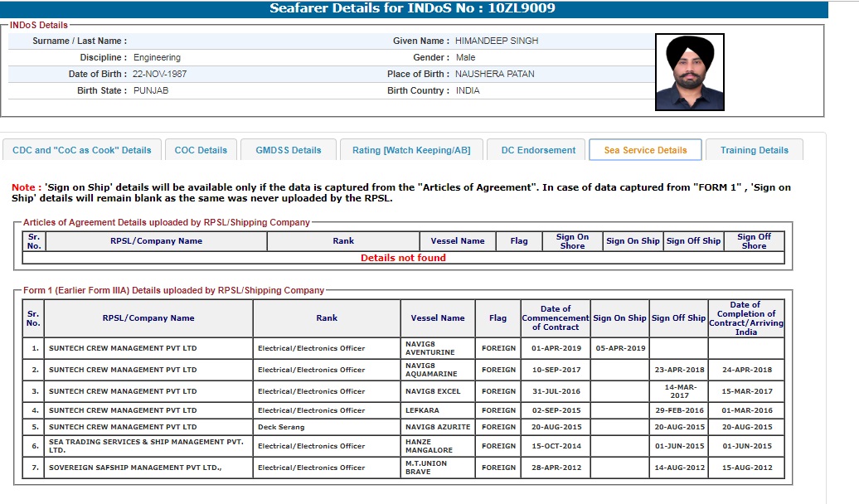Switch to the DC Endorsement tab

point(538,150)
